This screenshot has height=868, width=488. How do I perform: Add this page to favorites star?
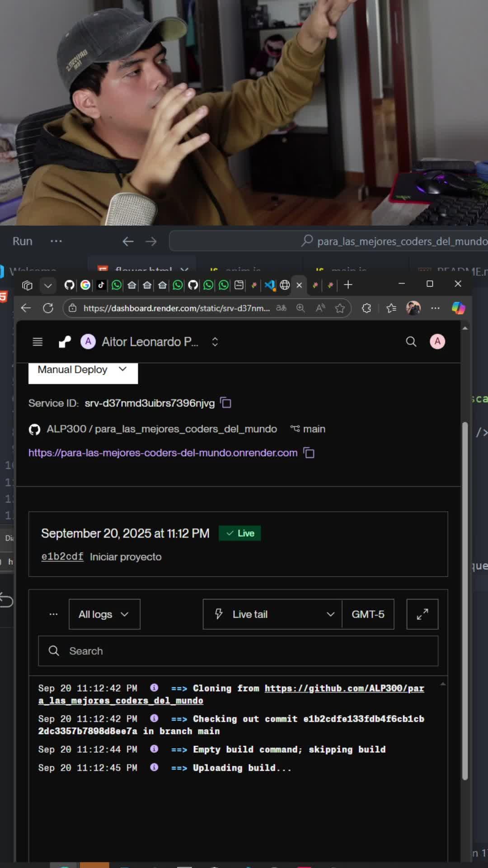coord(340,308)
